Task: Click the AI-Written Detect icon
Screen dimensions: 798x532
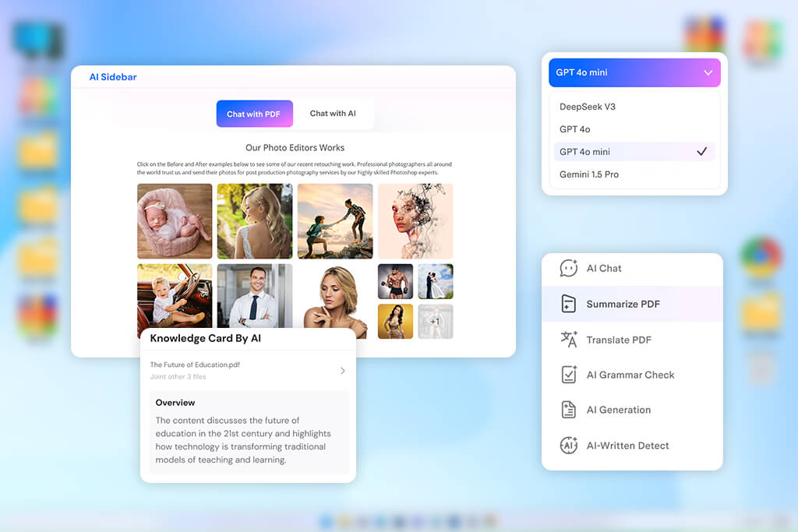Action: click(568, 445)
